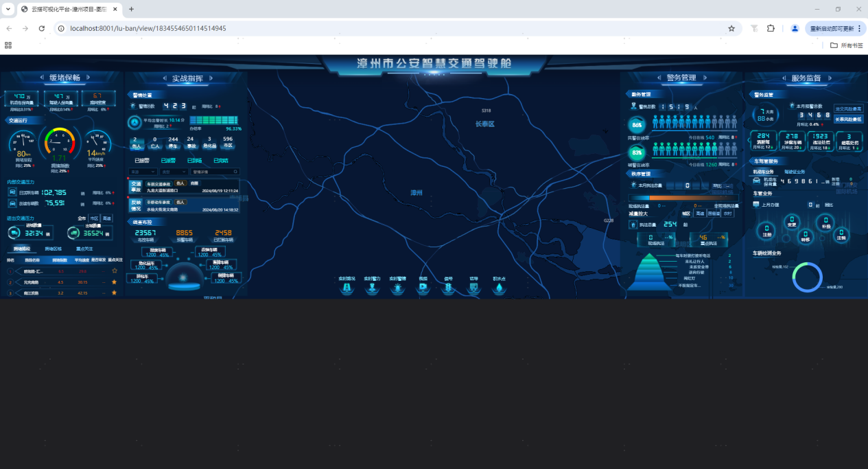Open the 来源 dropdown in 警情处置
This screenshot has height=469, width=868.
143,172
